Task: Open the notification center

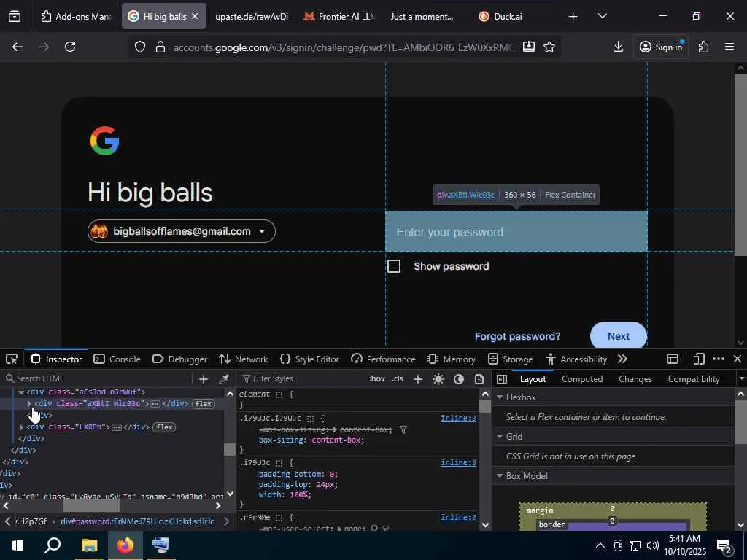Action: click(x=724, y=545)
